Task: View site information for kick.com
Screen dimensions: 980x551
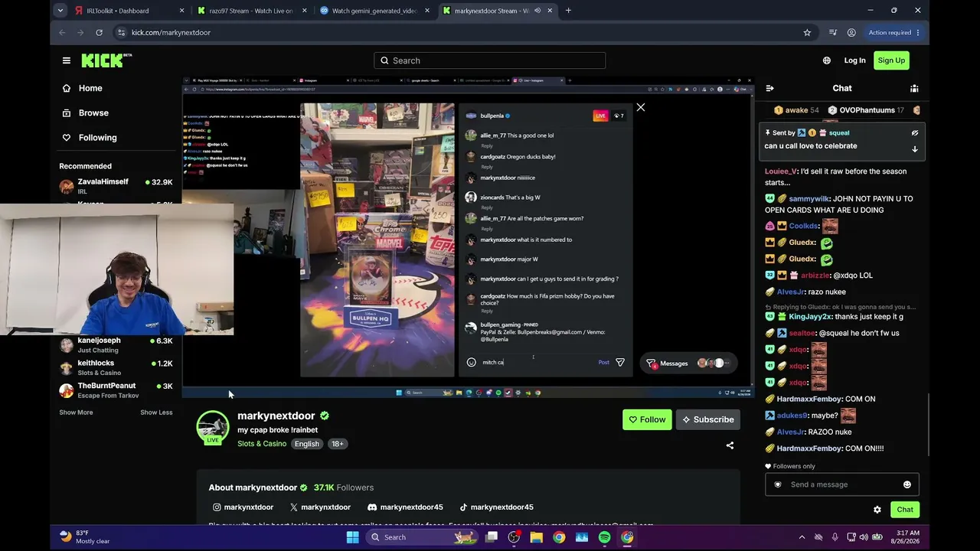Action: pyautogui.click(x=121, y=33)
